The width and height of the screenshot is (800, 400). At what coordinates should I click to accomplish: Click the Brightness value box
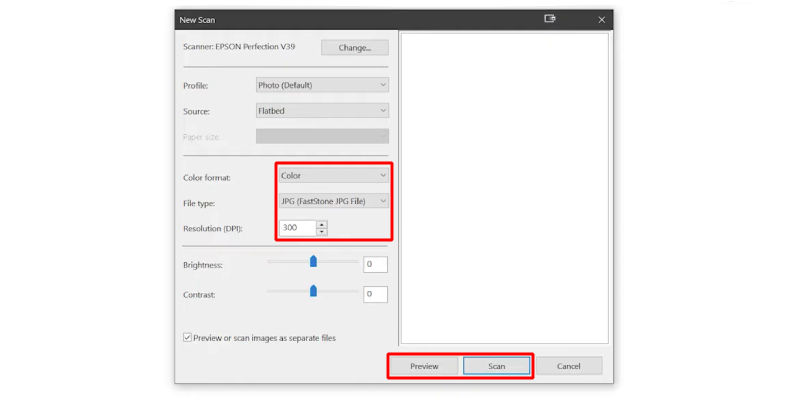(x=375, y=265)
